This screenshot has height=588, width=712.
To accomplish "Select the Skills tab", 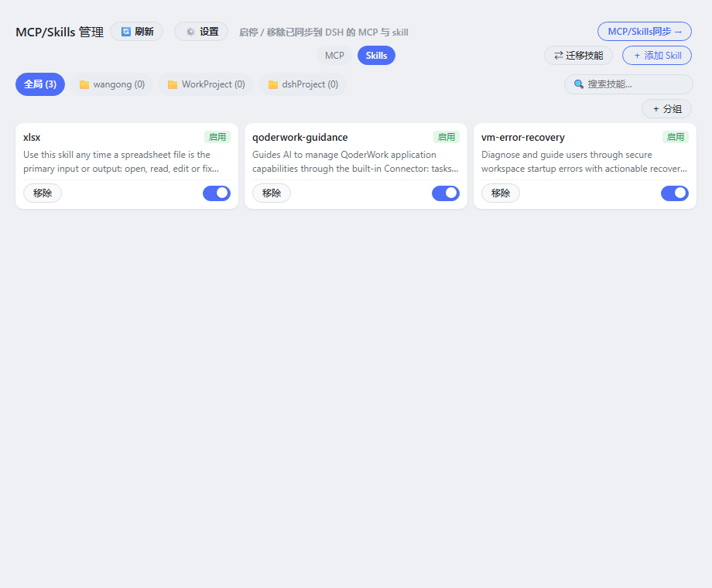I will click(376, 56).
